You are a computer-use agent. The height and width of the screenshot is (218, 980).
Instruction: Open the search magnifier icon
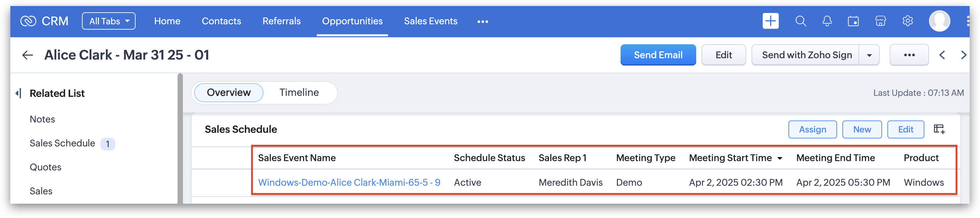point(800,21)
